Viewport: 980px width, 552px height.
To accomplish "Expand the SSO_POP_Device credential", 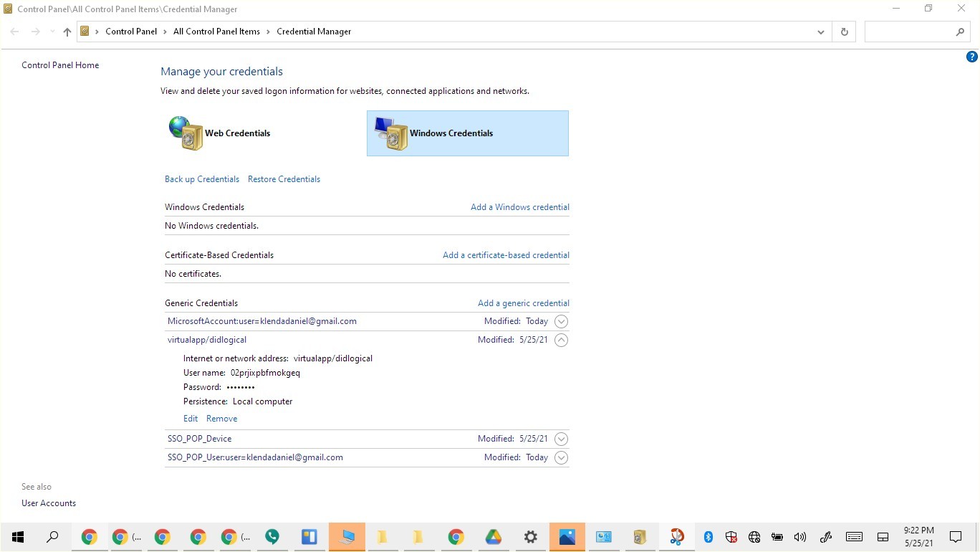I will tap(562, 439).
